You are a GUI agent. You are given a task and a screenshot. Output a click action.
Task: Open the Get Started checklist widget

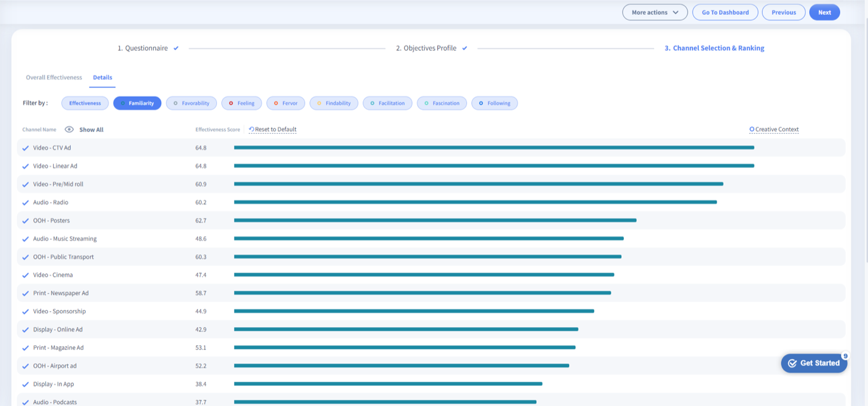(814, 363)
